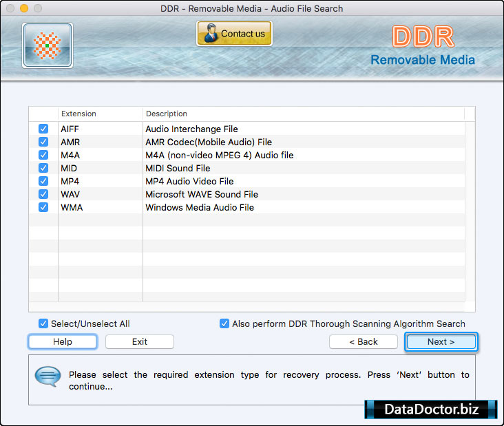
Task: Disable the MP4 extension checkbox
Action: 43,181
